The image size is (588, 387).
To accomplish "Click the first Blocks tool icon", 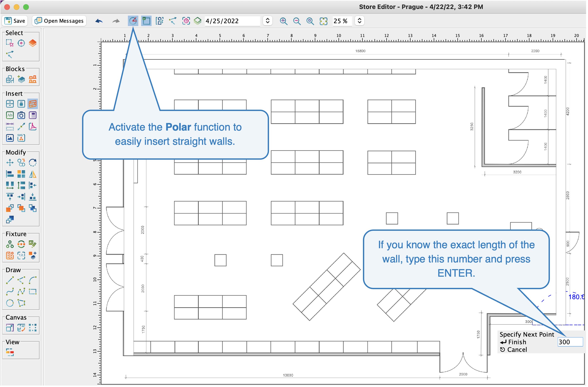I will (x=10, y=79).
